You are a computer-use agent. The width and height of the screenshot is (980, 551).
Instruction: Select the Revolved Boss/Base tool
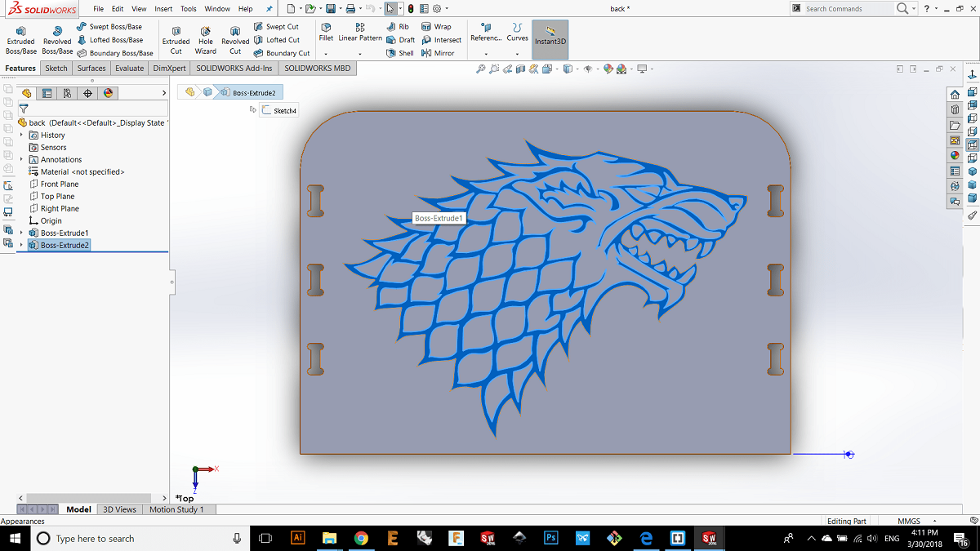point(57,39)
